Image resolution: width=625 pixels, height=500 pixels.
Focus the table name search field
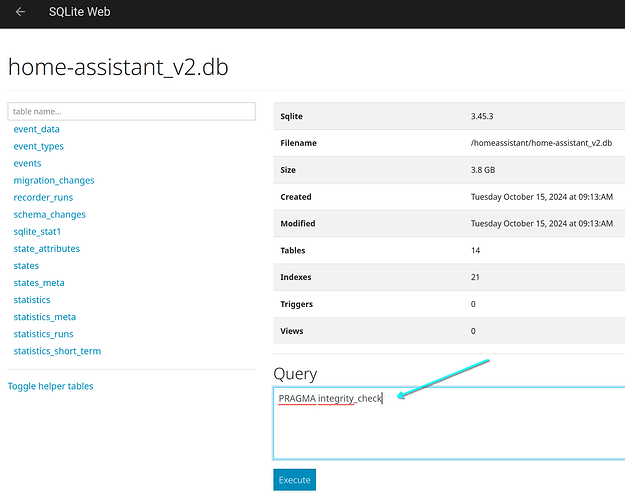tap(131, 112)
